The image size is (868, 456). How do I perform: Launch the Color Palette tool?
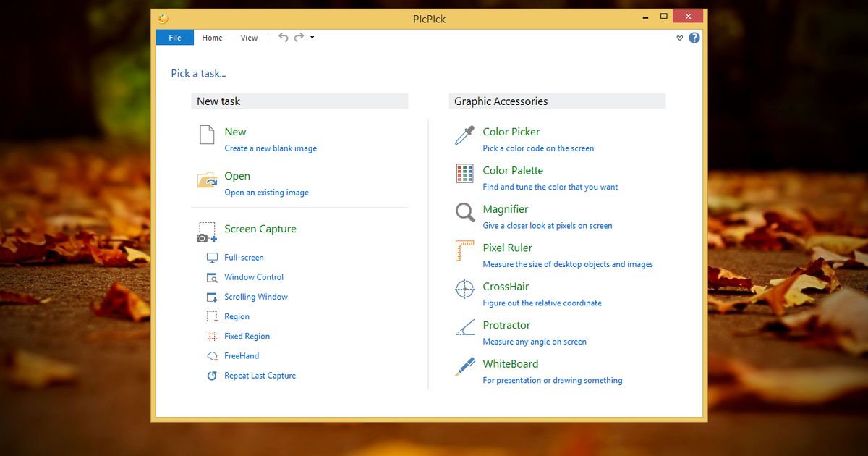pos(513,170)
